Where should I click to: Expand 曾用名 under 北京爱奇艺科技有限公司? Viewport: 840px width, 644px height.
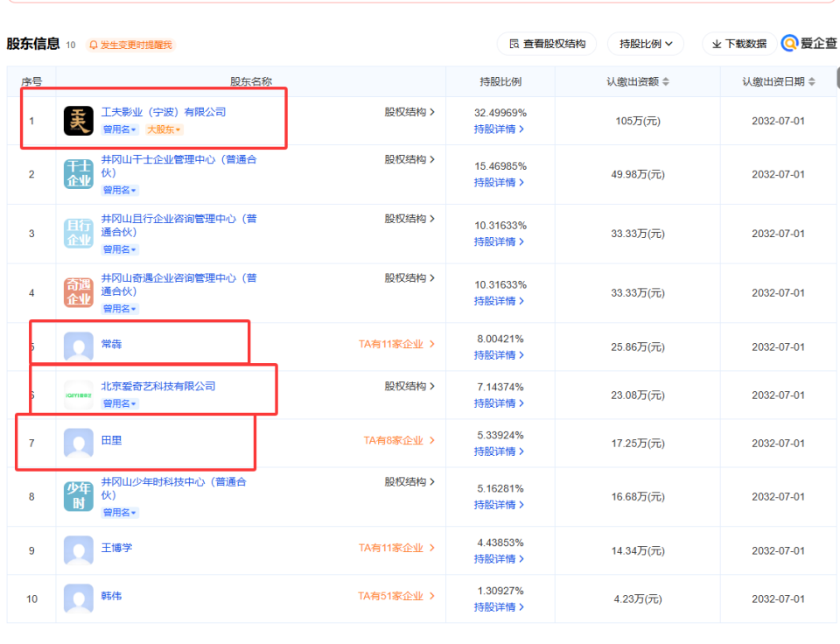pyautogui.click(x=119, y=403)
